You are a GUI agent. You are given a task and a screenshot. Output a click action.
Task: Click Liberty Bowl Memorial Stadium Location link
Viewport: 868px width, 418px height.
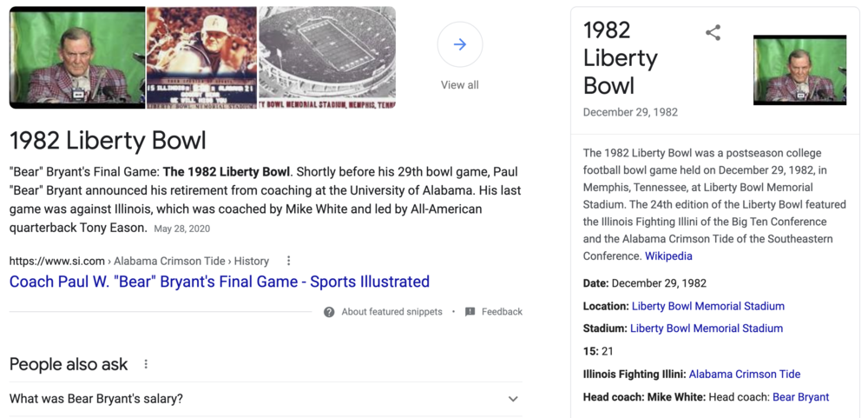tap(707, 306)
